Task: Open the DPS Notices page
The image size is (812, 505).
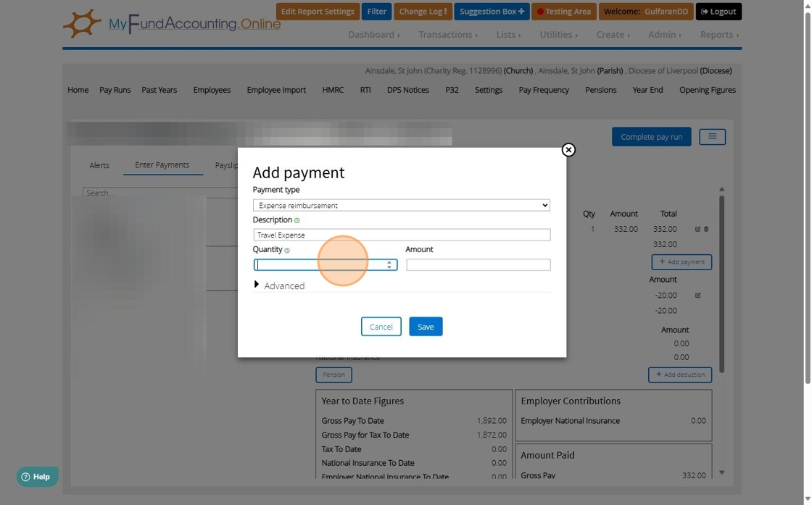Action: pos(407,90)
